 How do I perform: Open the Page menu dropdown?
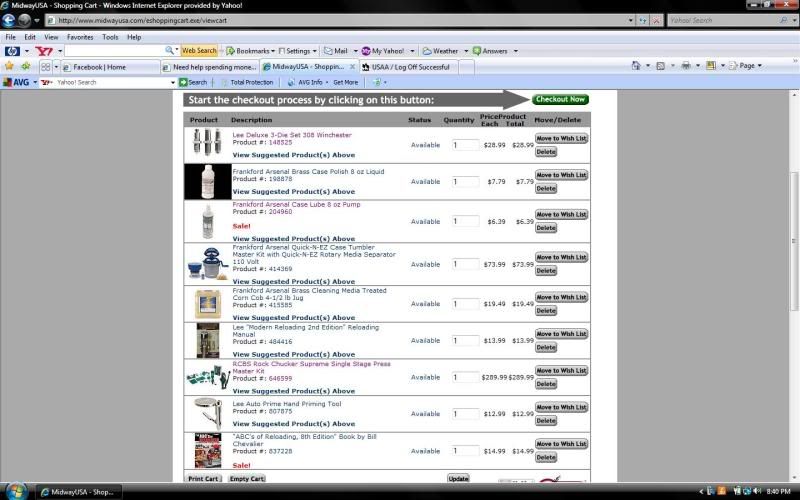[747, 65]
